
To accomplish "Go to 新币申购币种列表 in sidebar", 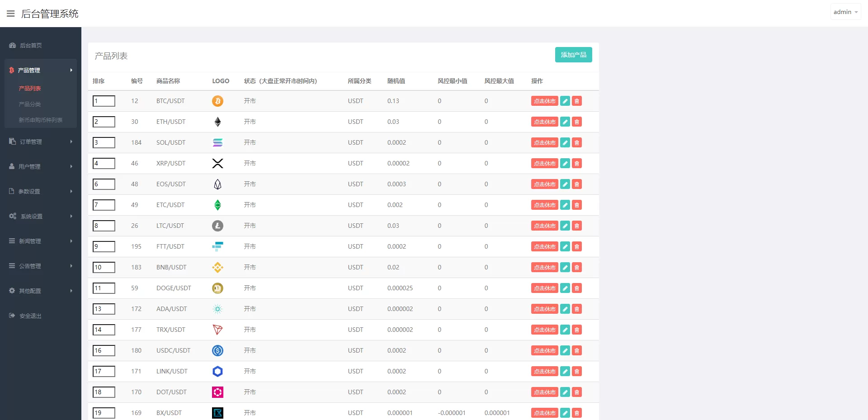I will click(x=40, y=120).
